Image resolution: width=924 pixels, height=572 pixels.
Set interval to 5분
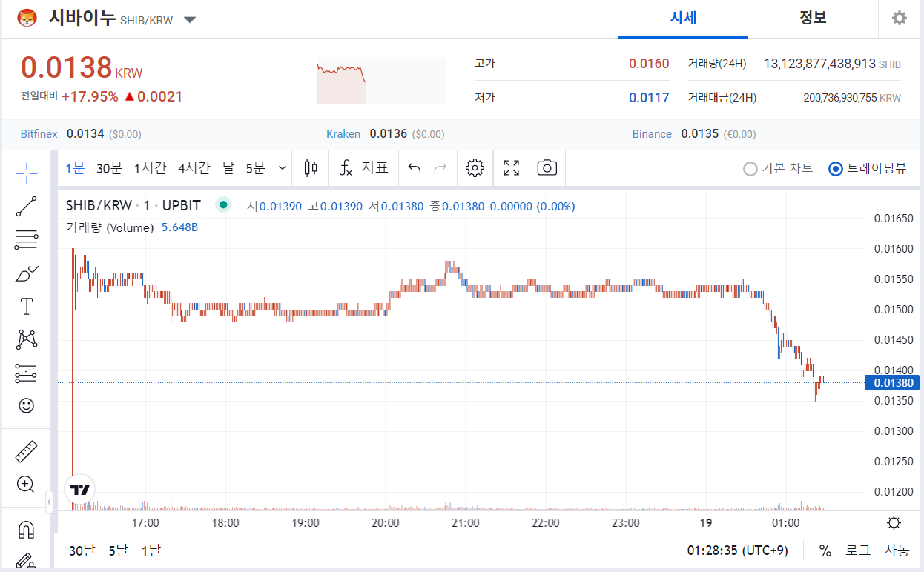click(255, 168)
